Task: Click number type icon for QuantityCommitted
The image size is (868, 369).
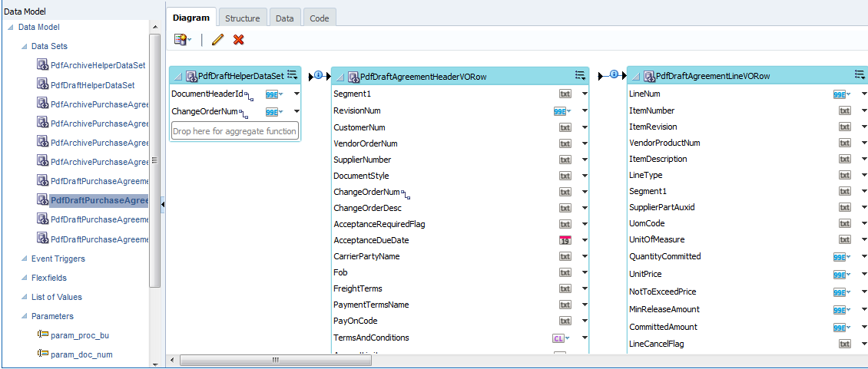Action: point(841,257)
